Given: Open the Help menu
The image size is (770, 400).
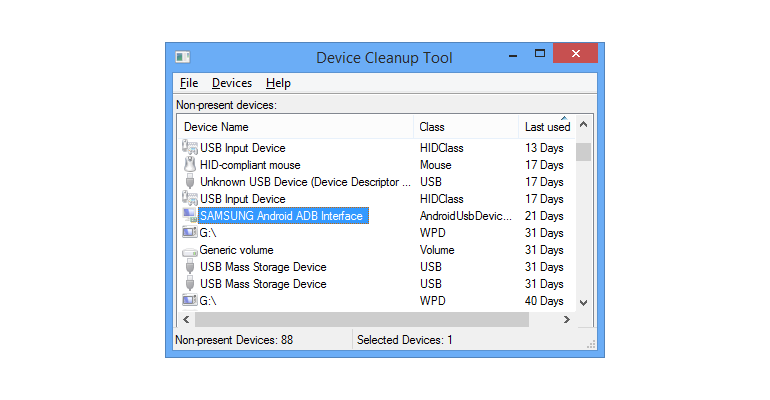Looking at the screenshot, I should coord(278,83).
